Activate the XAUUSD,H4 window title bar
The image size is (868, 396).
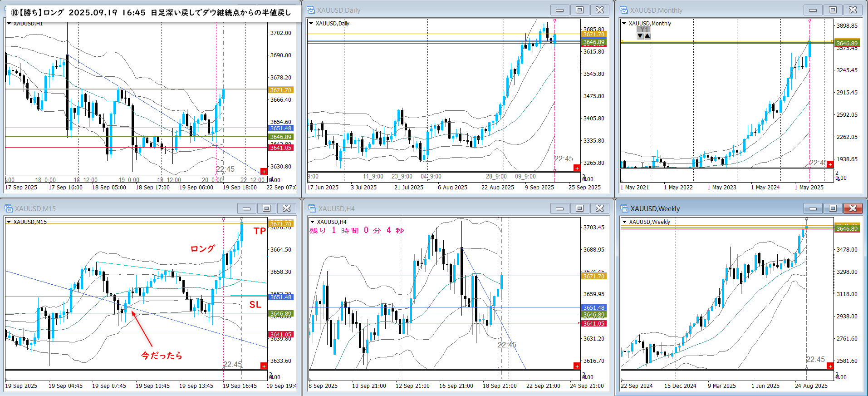tap(427, 208)
